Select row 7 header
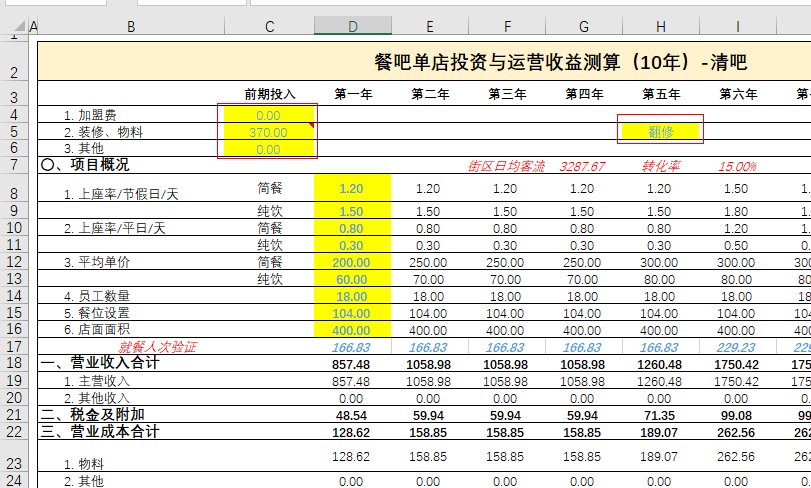 pos(14,165)
